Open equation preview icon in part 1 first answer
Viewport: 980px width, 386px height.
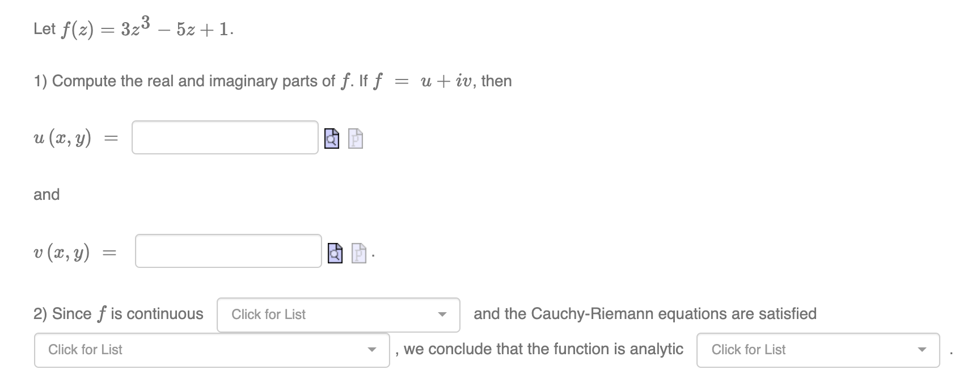(331, 138)
